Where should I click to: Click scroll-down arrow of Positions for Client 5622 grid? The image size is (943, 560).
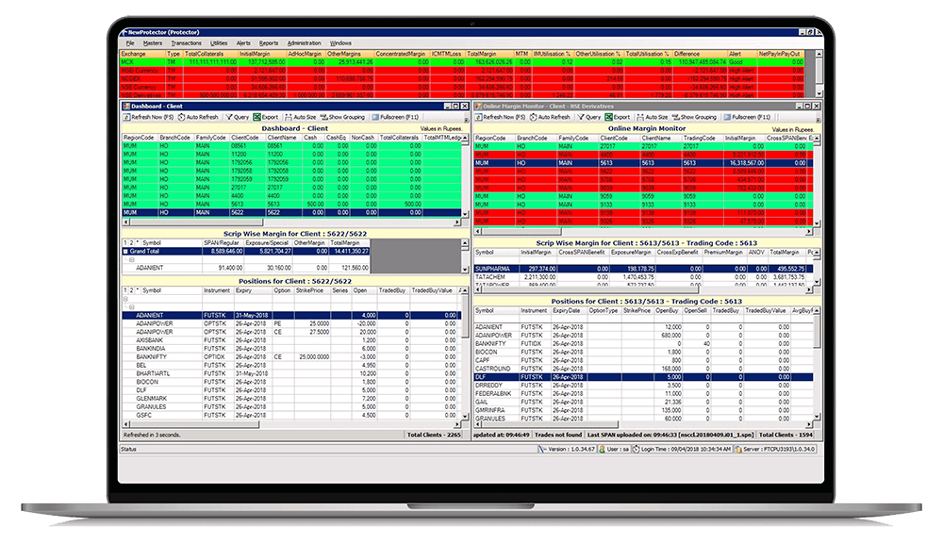coord(466,417)
